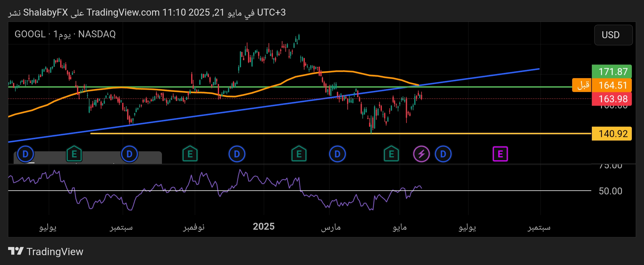Click the orange قبل pre-market tag
Image resolution: width=644 pixels, height=265 pixels.
tap(582, 85)
